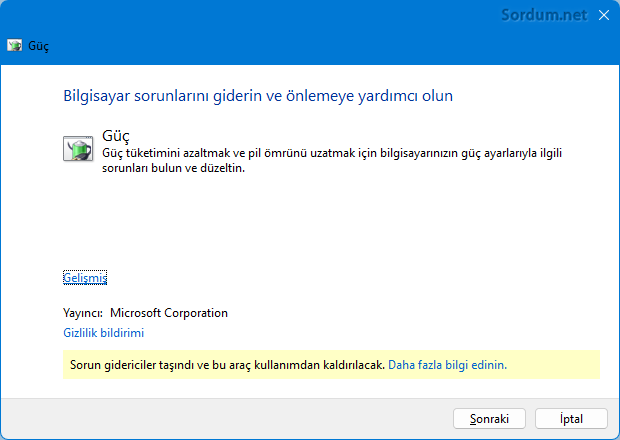620x440 pixels.
Task: Click the heading 'Bilgisayar sorunlarını giderin ve önlemeye yardımcı olun'
Action: tap(258, 96)
